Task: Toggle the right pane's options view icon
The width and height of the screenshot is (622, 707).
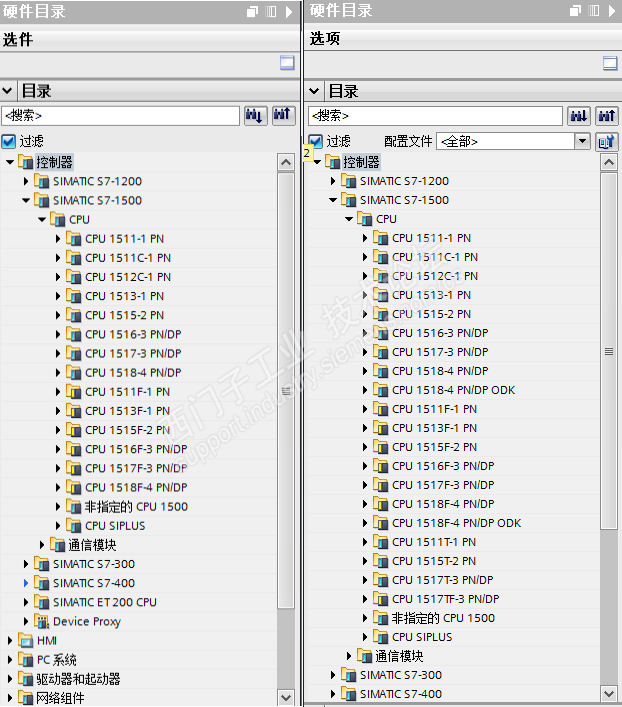Action: pyautogui.click(x=610, y=63)
